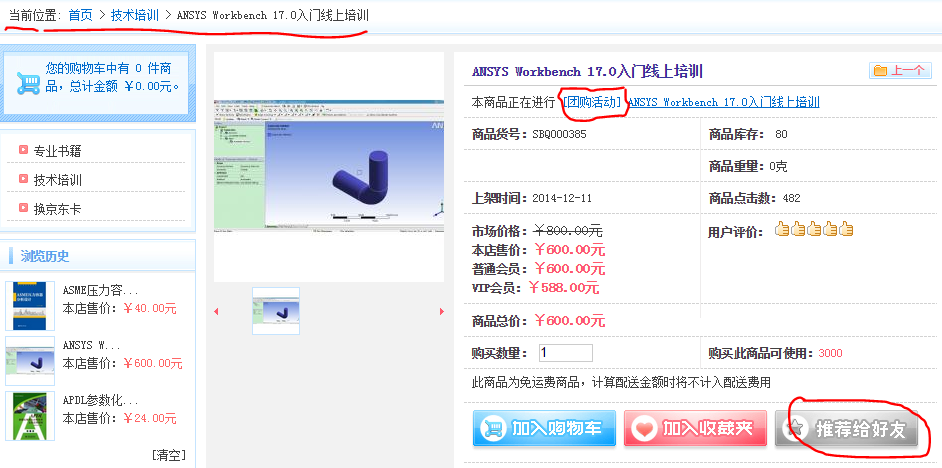Clear browsing history with 清空
The image size is (942, 468).
(168, 455)
